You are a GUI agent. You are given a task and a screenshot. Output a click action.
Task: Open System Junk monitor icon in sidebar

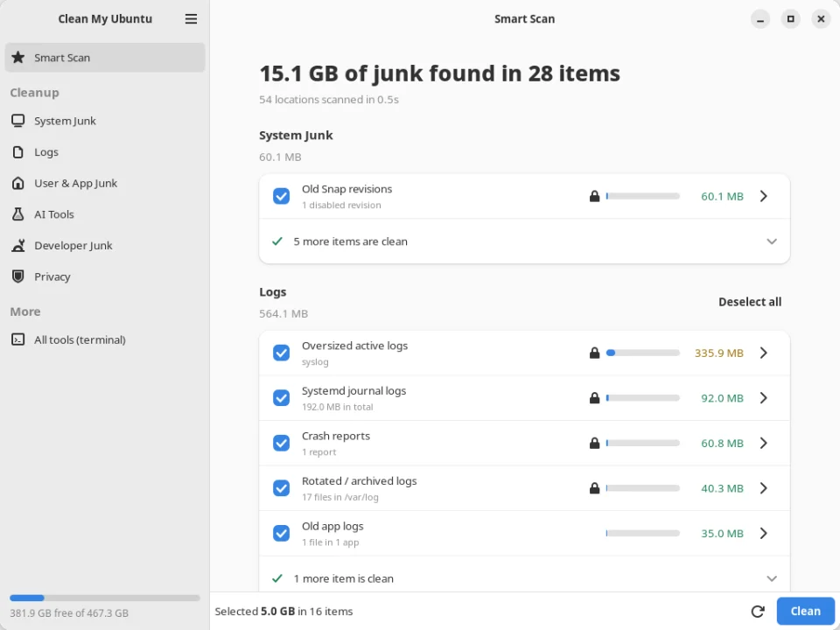tap(17, 121)
